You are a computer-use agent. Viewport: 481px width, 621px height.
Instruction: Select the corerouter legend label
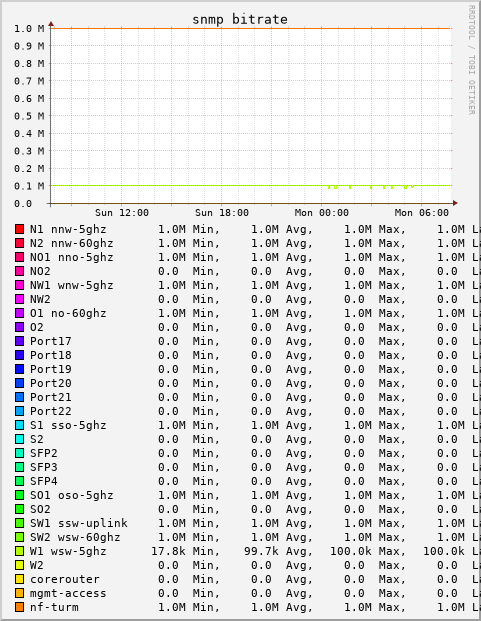click(x=65, y=579)
